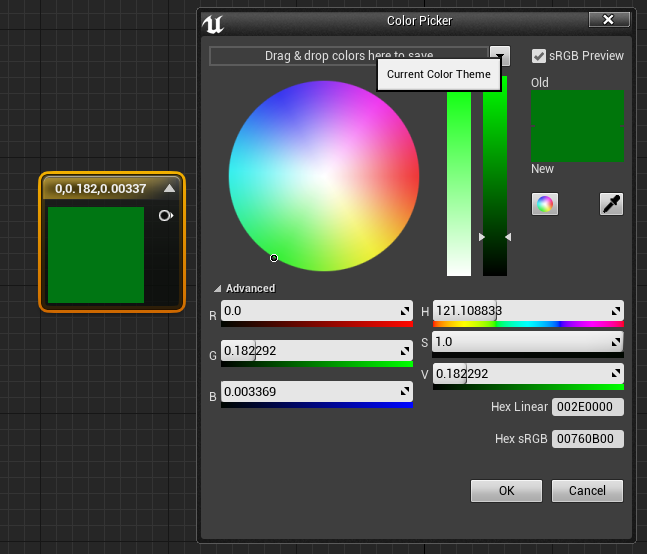Click the OK button
This screenshot has height=554, width=647.
506,490
